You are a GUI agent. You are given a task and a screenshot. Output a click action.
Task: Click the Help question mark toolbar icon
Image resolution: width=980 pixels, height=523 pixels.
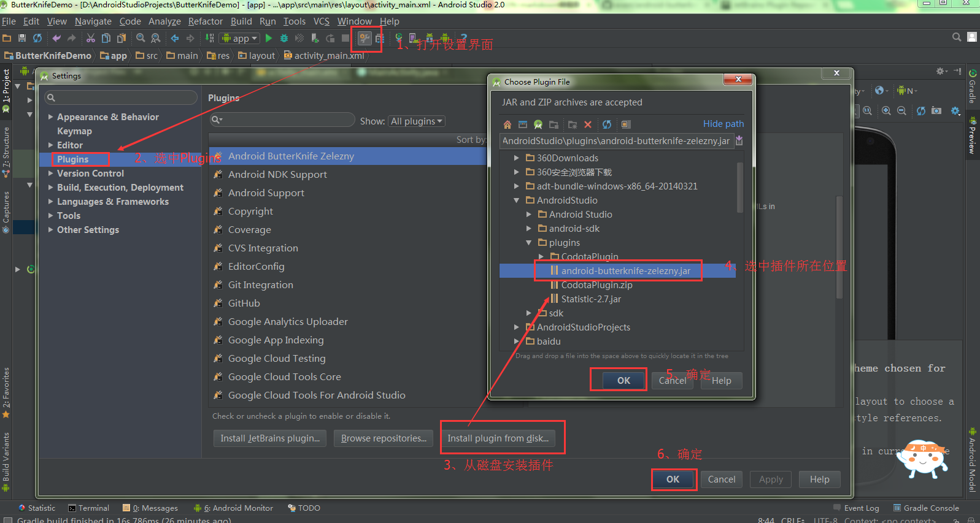click(463, 38)
